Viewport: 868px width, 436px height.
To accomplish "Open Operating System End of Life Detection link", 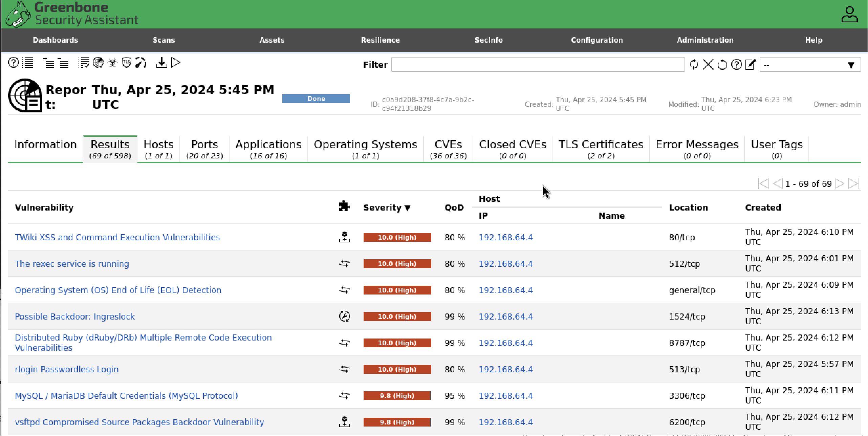I will click(x=118, y=290).
